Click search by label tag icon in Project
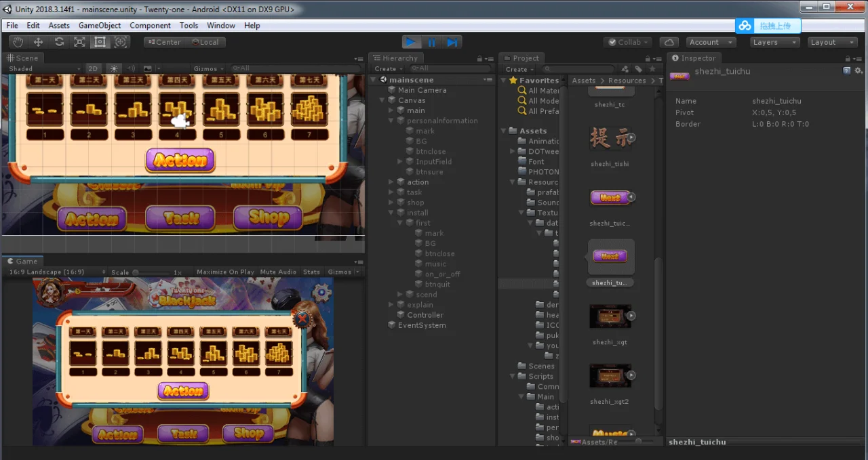Image resolution: width=868 pixels, height=460 pixels. coord(639,69)
